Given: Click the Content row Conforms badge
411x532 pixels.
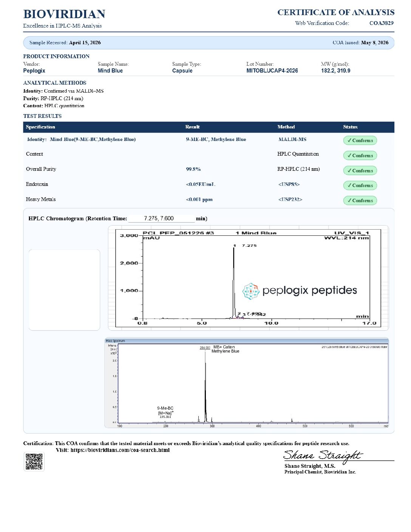Looking at the screenshot, I should (360, 156).
